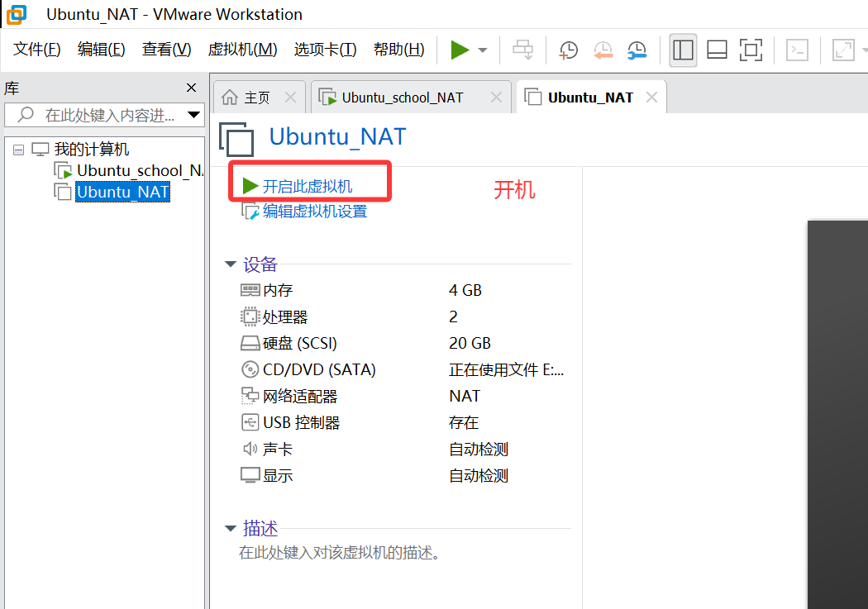Click the 声卡 sound card row
Viewport: 868px width, 609px height.
pos(404,450)
